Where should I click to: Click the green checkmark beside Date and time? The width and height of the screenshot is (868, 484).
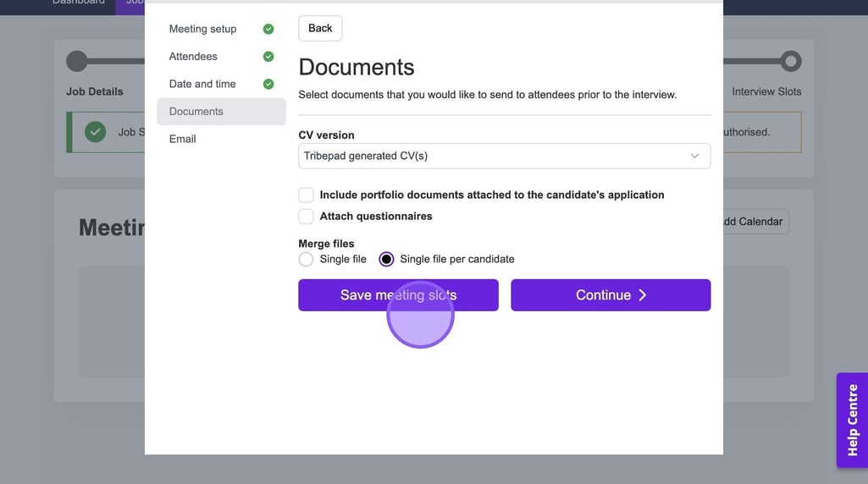(x=268, y=84)
